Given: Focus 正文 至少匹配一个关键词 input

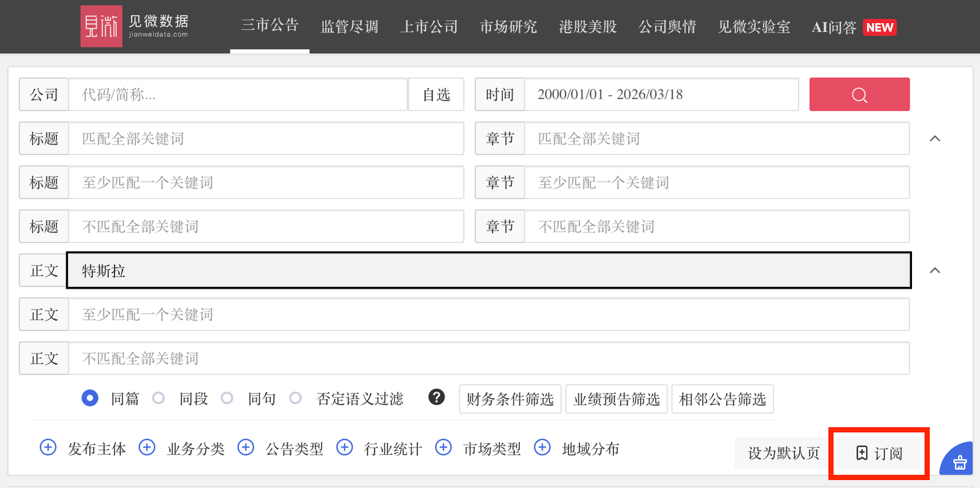Looking at the screenshot, I should point(489,315).
